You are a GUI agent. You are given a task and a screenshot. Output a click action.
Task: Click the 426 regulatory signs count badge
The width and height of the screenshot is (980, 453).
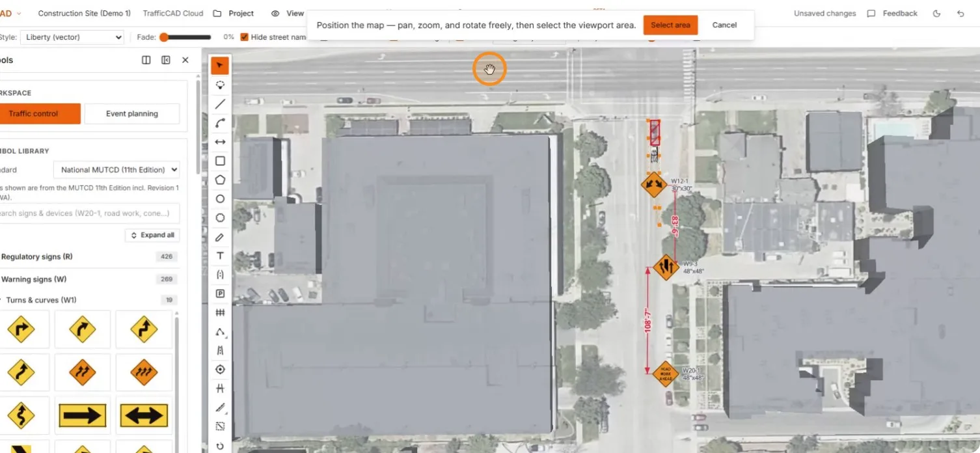click(x=167, y=256)
